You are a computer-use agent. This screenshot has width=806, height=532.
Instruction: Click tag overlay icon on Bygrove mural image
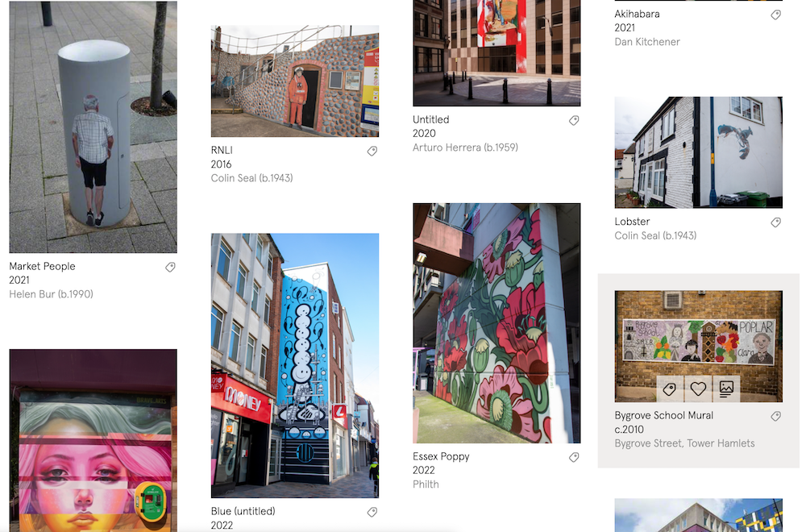point(670,389)
